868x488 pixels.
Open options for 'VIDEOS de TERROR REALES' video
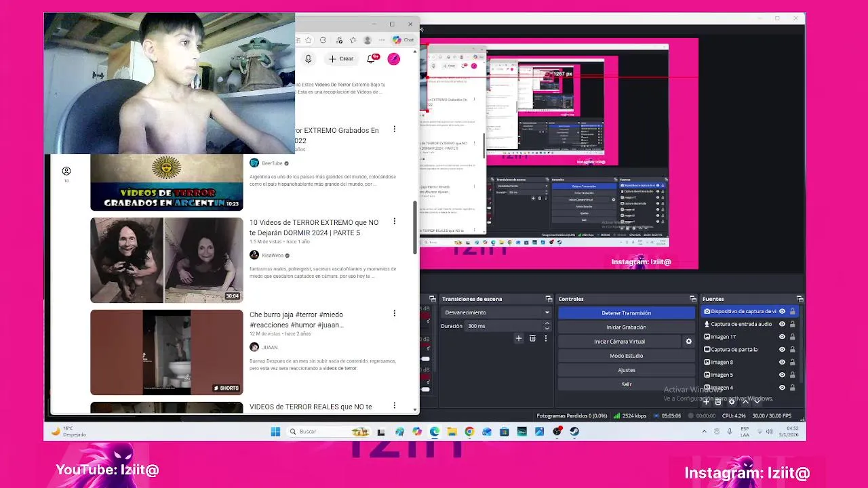(x=394, y=405)
